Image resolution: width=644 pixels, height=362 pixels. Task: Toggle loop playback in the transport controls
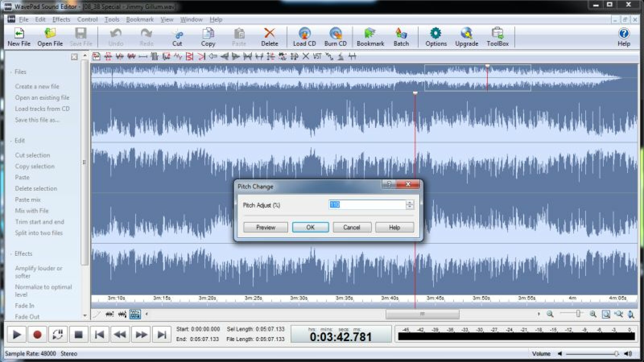pos(58,334)
